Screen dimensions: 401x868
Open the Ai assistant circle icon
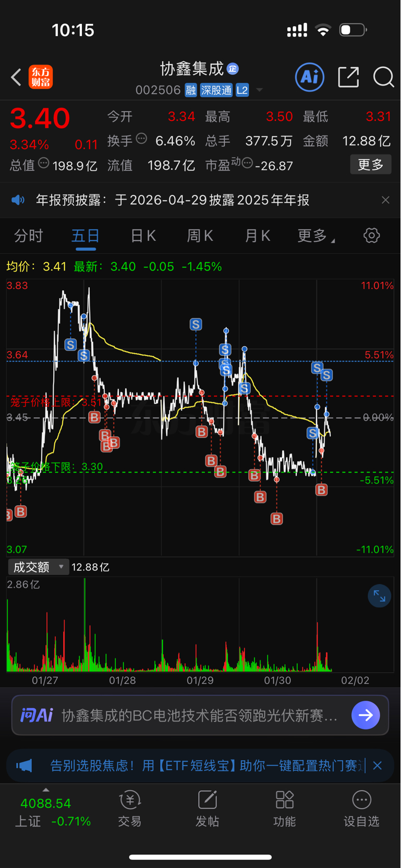(310, 77)
